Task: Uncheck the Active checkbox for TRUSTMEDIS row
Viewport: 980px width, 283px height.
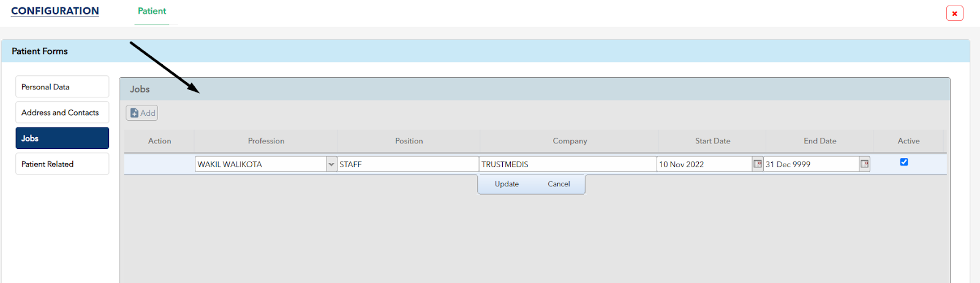Action: tap(904, 162)
